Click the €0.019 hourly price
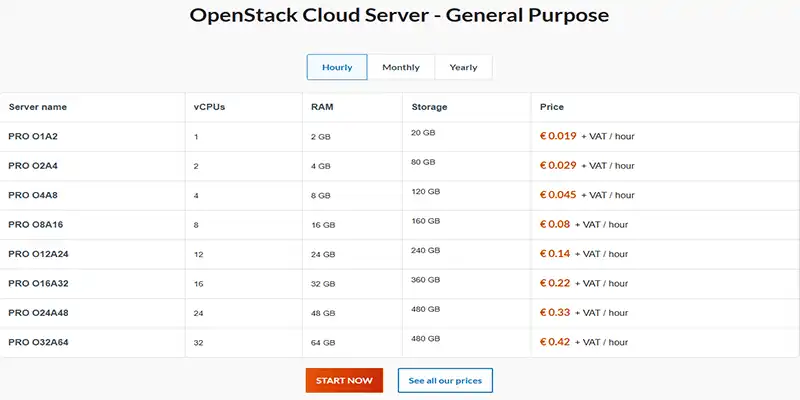This screenshot has width=800, height=400. tap(558, 136)
